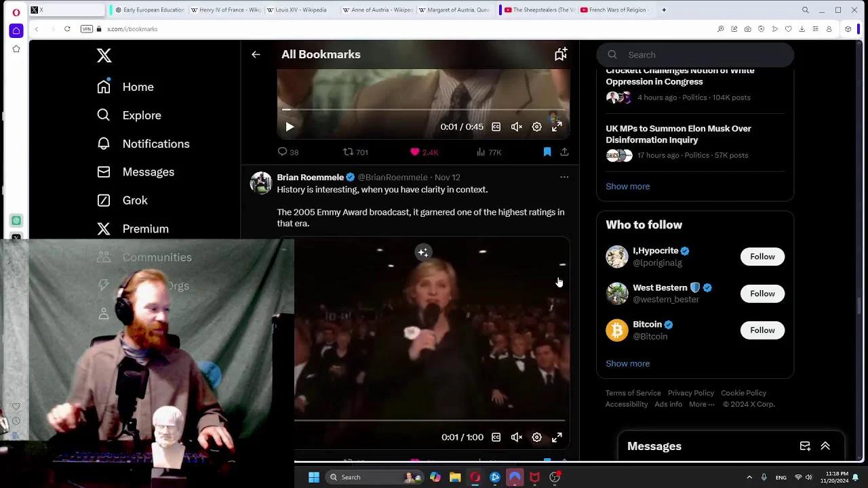Screen dimensions: 868x488
Task: Reply to the post with 38 comments
Action: pyautogui.click(x=283, y=152)
